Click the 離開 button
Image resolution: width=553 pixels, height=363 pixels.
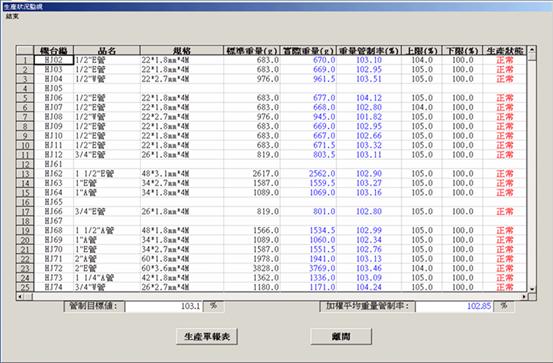[x=341, y=337]
